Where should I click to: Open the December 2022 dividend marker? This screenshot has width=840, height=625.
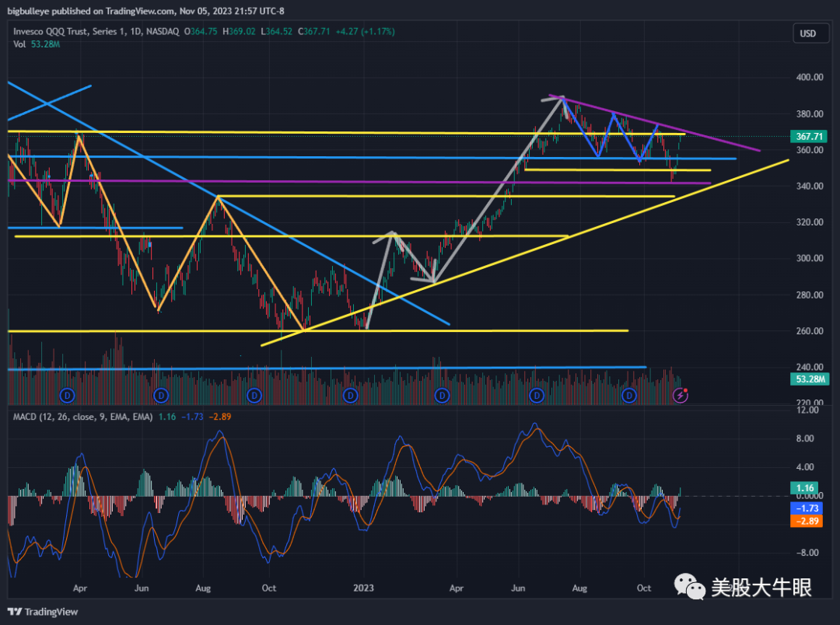(x=350, y=396)
